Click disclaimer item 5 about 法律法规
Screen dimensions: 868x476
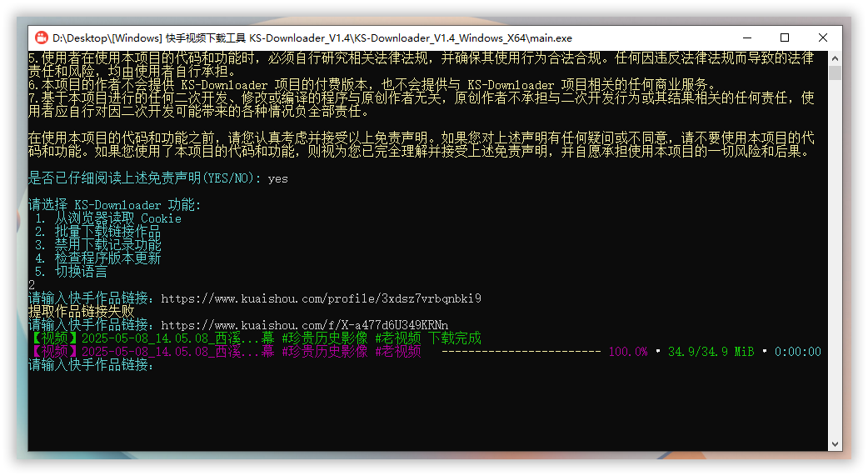tap(422, 65)
